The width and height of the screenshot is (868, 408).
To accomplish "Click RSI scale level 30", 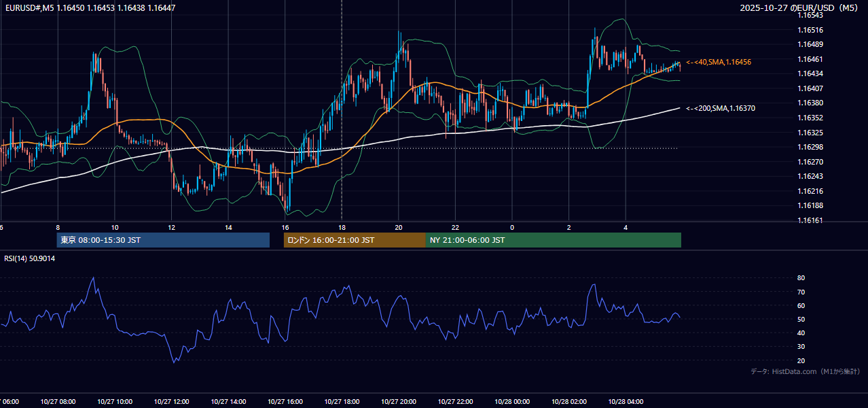I will pos(801,346).
